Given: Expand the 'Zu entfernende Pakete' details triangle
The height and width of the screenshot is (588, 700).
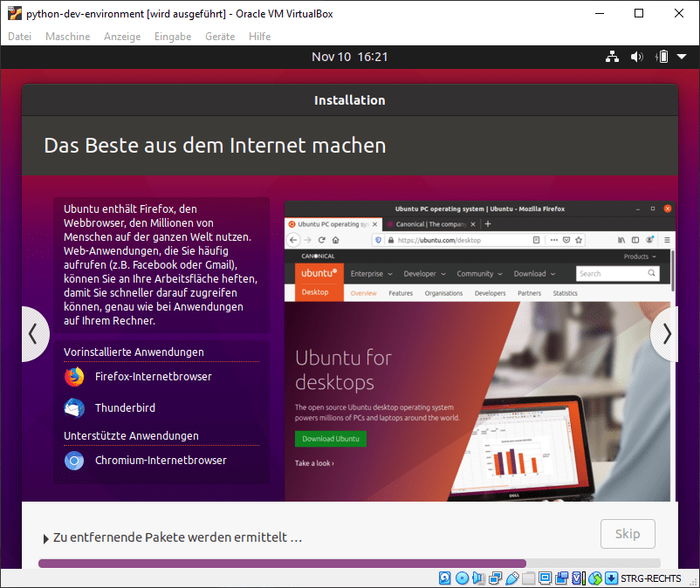Looking at the screenshot, I should tap(45, 537).
